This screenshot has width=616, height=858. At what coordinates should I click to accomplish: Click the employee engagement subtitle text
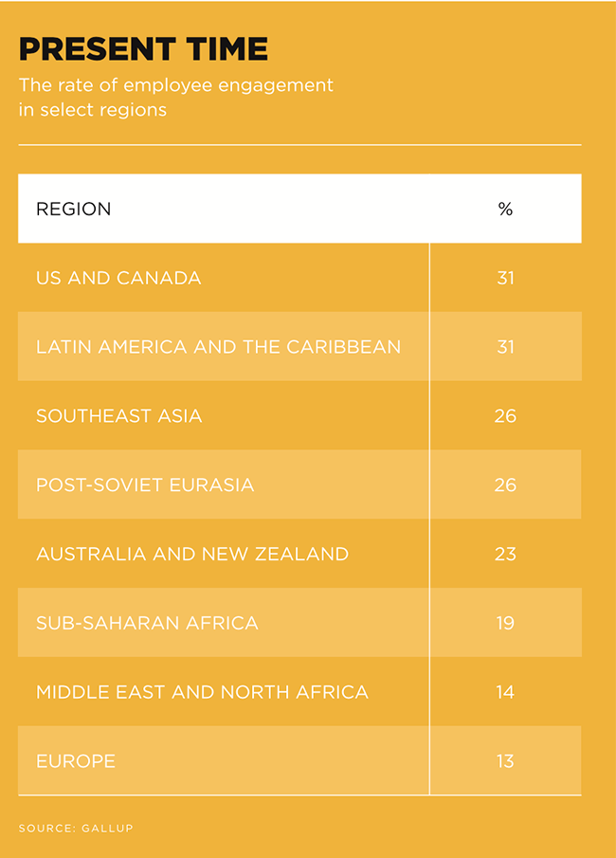tap(175, 97)
